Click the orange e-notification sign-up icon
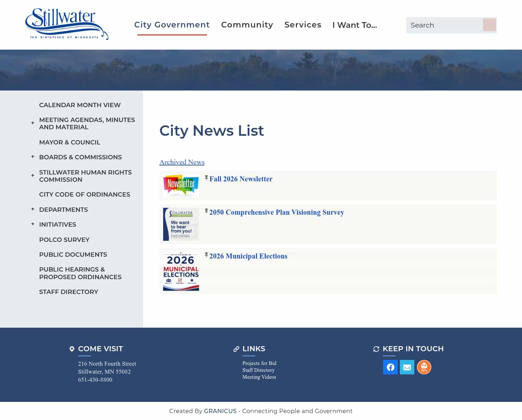The height and width of the screenshot is (420, 522). (x=424, y=367)
